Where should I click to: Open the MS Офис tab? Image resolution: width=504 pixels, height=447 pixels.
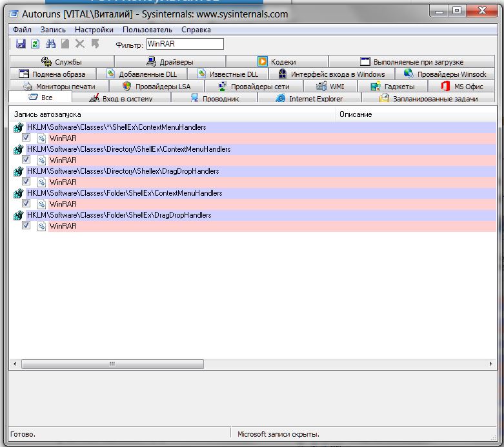(461, 87)
